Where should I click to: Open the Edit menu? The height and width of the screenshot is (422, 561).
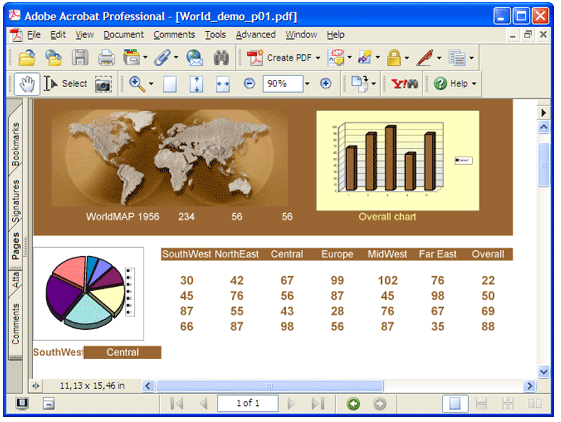pyautogui.click(x=58, y=35)
